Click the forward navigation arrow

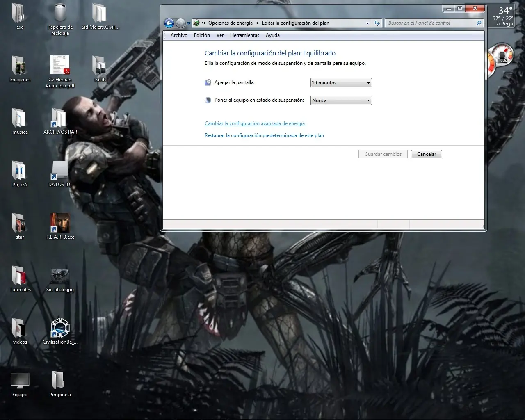180,23
